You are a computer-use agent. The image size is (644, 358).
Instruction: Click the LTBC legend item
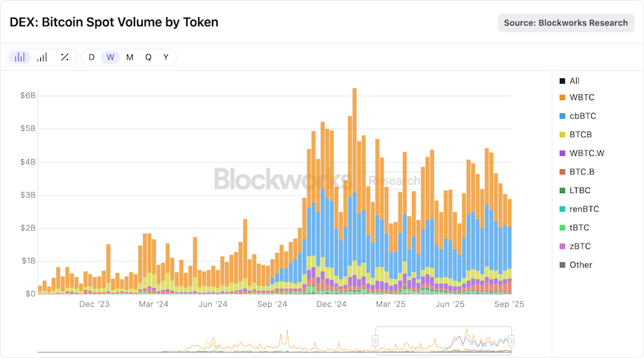pyautogui.click(x=575, y=190)
